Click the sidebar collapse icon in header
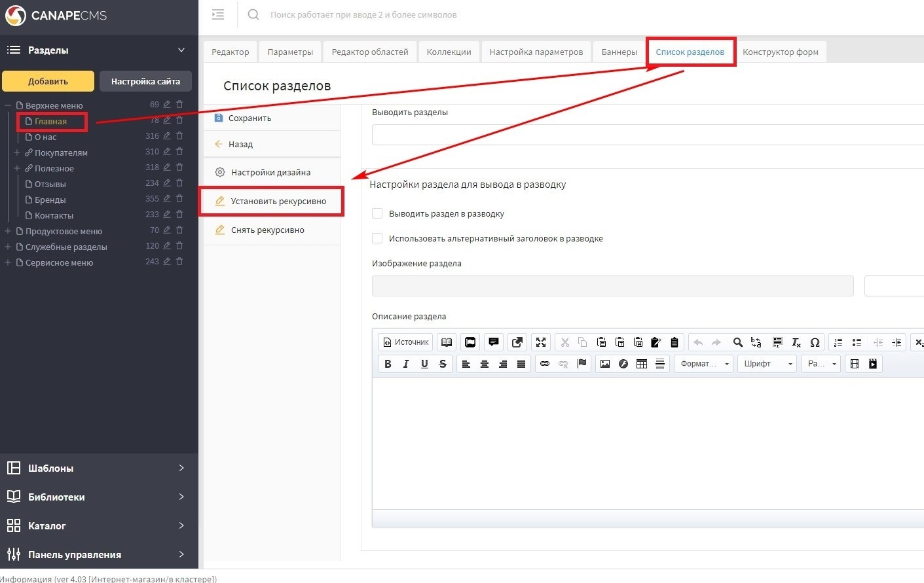 218,14
